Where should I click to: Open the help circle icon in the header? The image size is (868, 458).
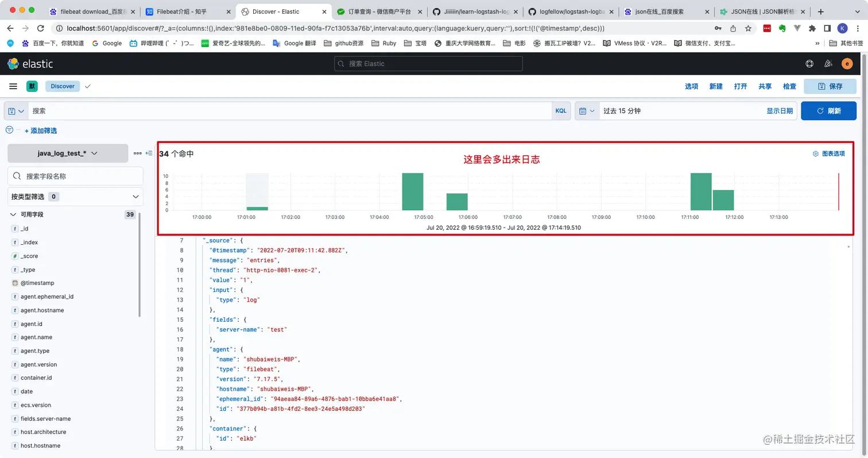[809, 64]
